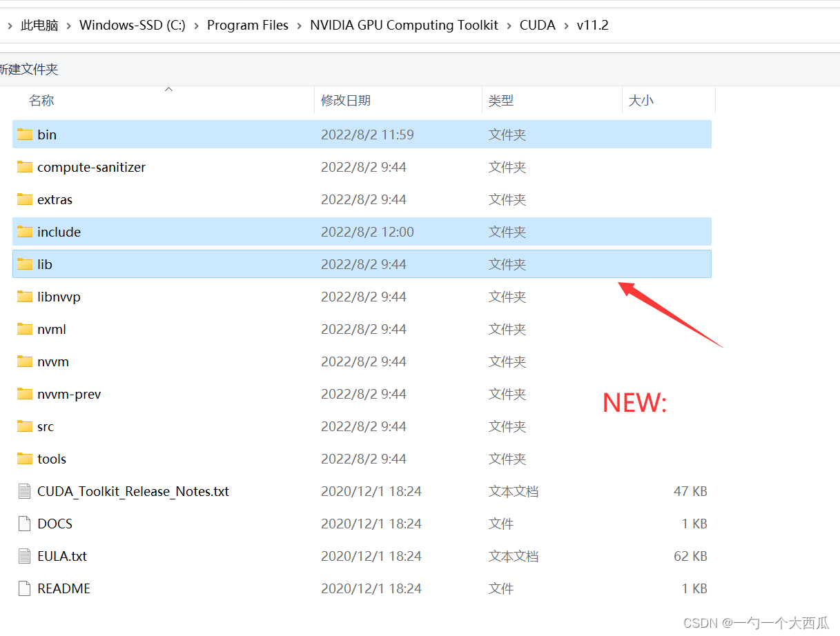Click v11.2 in the breadcrumb path
Screen dimensions: 840x636
593,26
